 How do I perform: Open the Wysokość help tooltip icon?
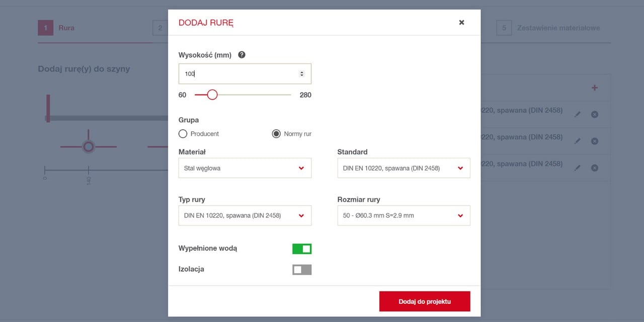pyautogui.click(x=242, y=54)
